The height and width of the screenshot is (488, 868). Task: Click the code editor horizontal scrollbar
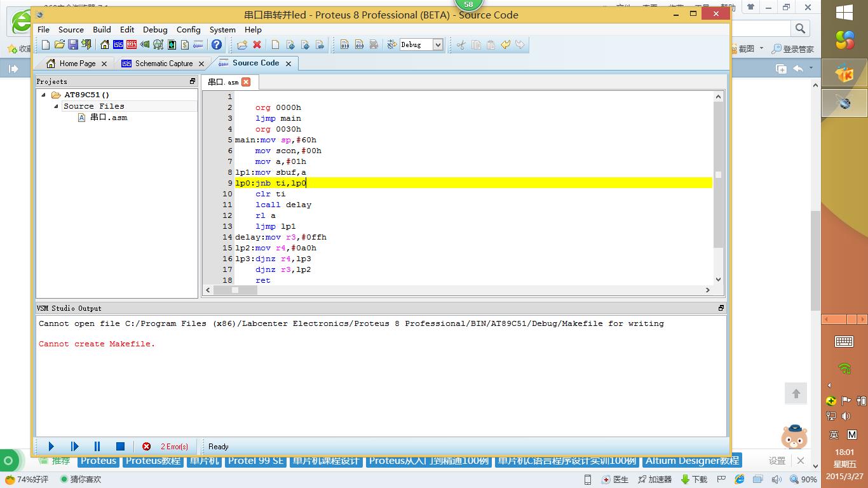pos(235,290)
